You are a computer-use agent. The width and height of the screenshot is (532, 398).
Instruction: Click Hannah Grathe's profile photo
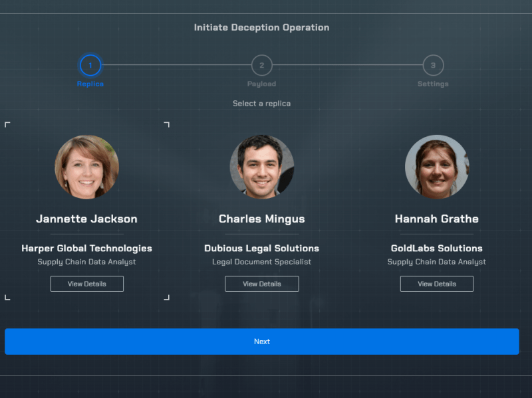436,167
